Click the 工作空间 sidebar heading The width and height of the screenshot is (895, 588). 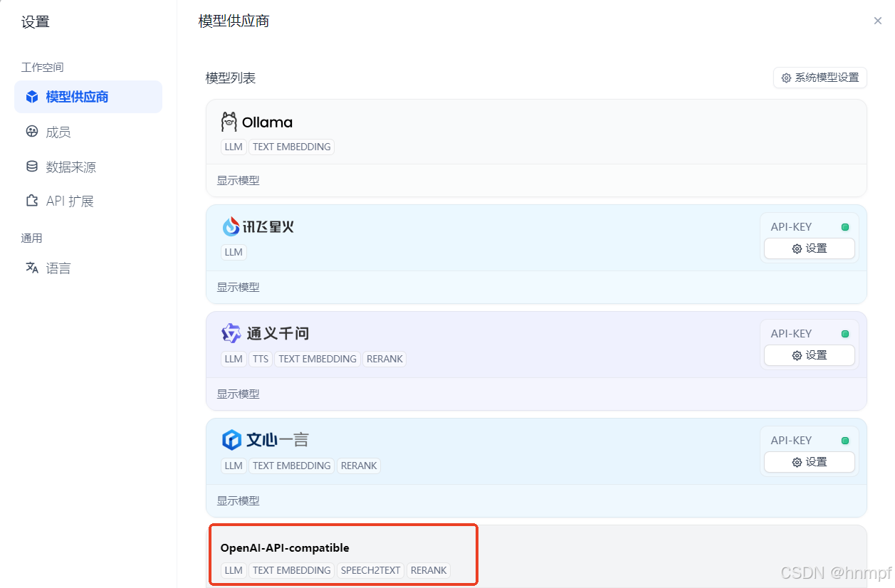point(42,68)
